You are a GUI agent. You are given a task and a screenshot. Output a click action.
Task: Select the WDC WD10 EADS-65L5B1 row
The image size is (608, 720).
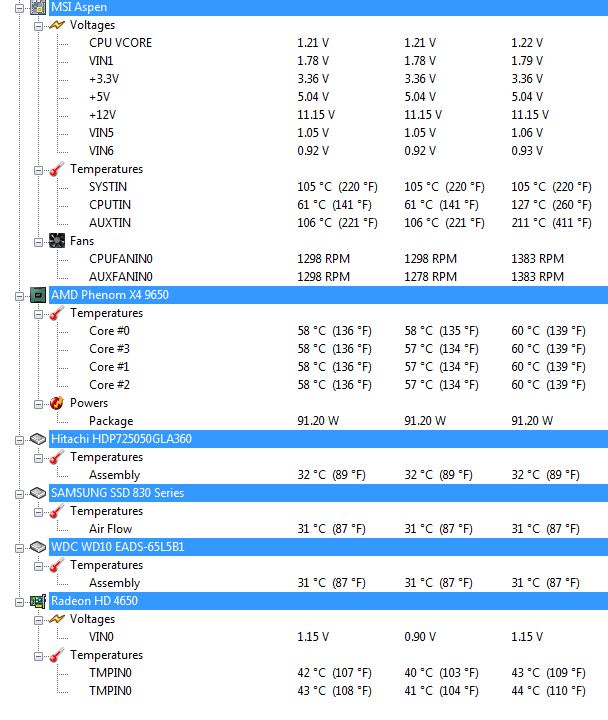pos(328,547)
